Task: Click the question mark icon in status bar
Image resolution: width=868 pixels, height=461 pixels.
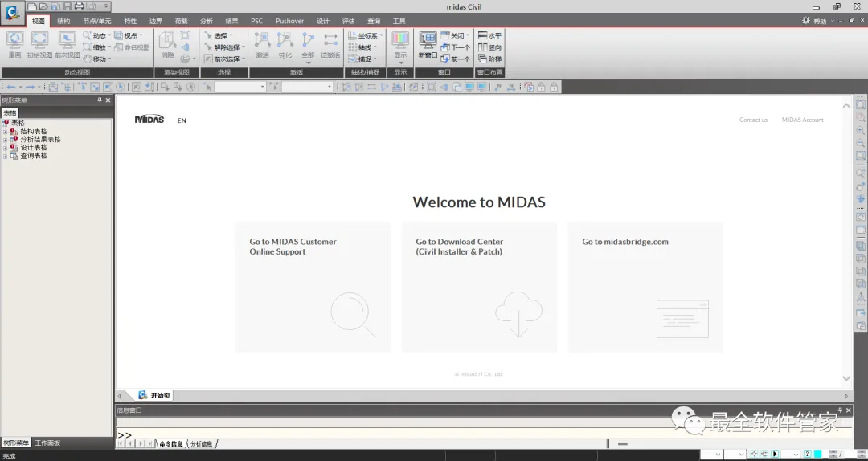Action: (x=807, y=455)
